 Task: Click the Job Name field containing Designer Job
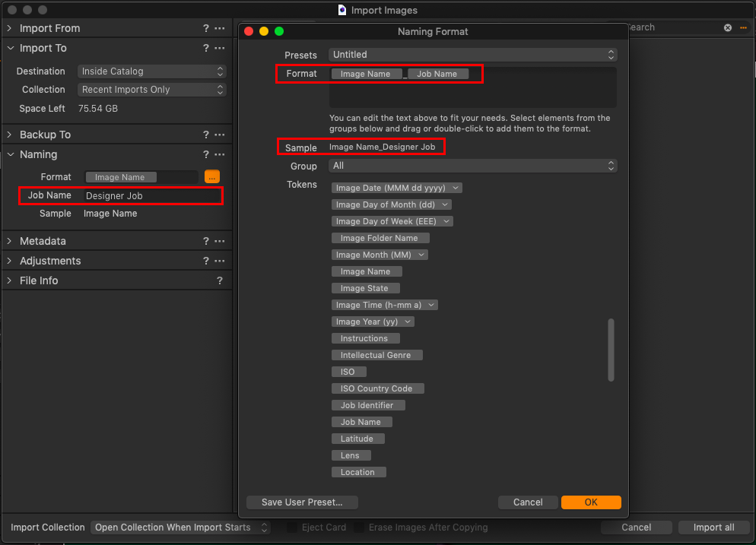point(152,195)
